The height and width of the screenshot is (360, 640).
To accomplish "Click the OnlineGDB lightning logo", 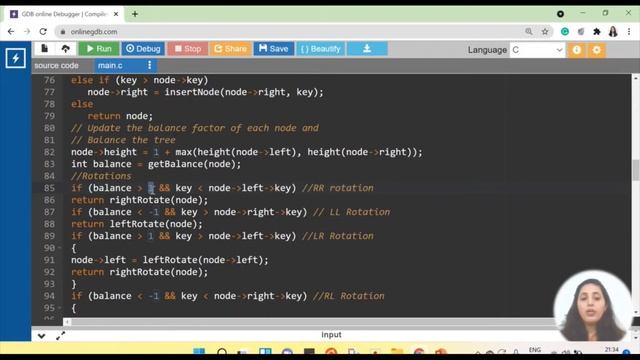I will [x=16, y=58].
